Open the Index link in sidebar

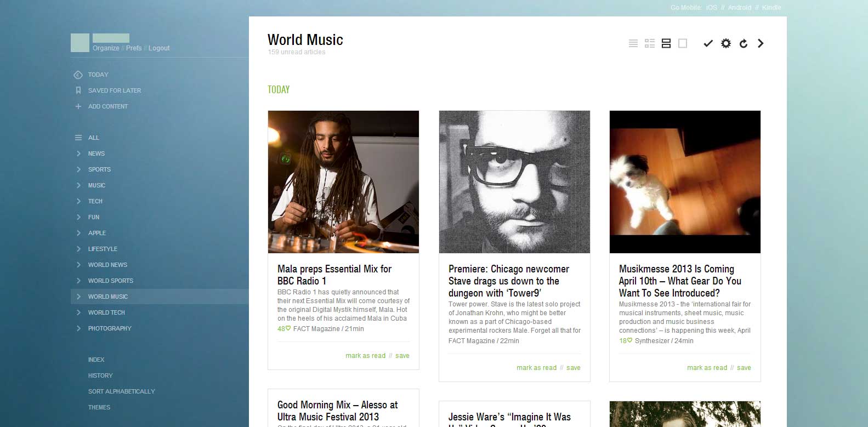(x=96, y=360)
